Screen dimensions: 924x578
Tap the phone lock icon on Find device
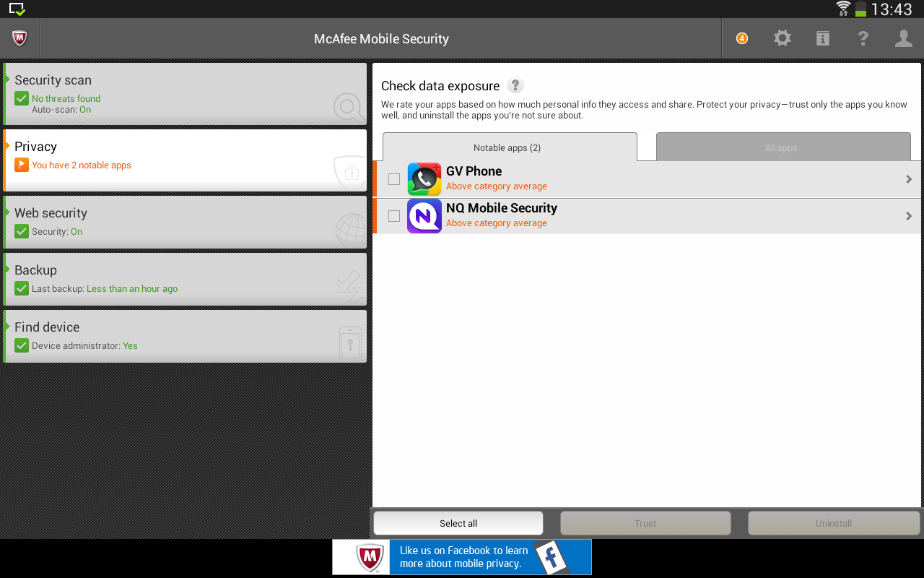click(x=351, y=343)
